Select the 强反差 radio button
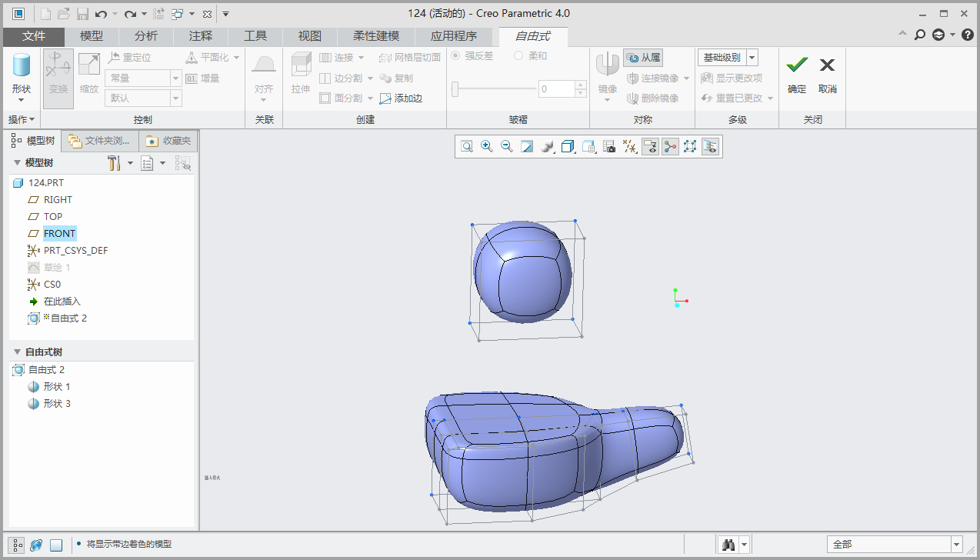The height and width of the screenshot is (560, 980). (x=455, y=56)
